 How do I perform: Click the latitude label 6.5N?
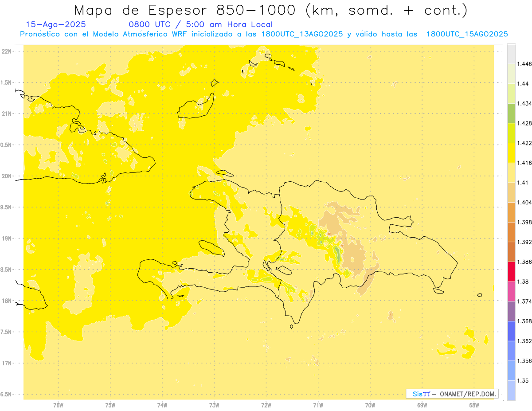click(7, 395)
